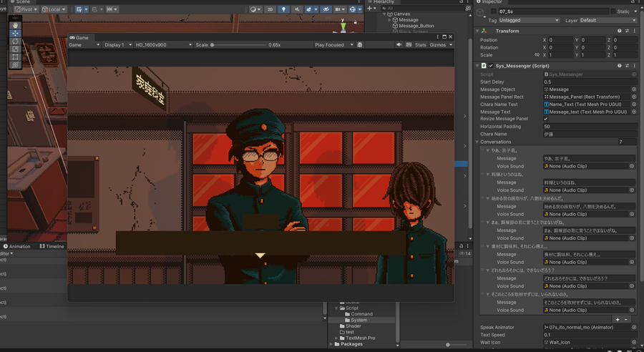Open the Tag dropdown showing Untagged
The height and width of the screenshot is (352, 644).
coord(529,21)
